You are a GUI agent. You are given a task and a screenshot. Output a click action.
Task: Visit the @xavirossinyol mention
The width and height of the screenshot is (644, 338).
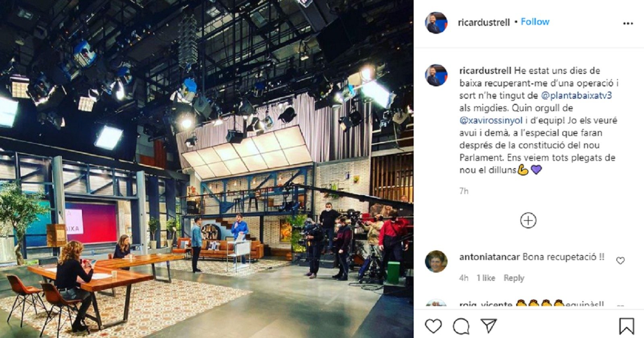(491, 120)
